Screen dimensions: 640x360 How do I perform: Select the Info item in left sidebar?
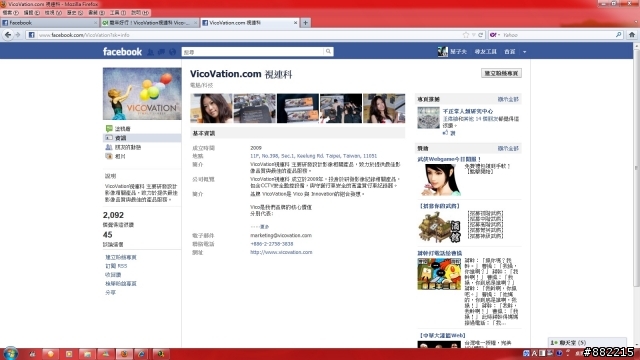[142, 138]
